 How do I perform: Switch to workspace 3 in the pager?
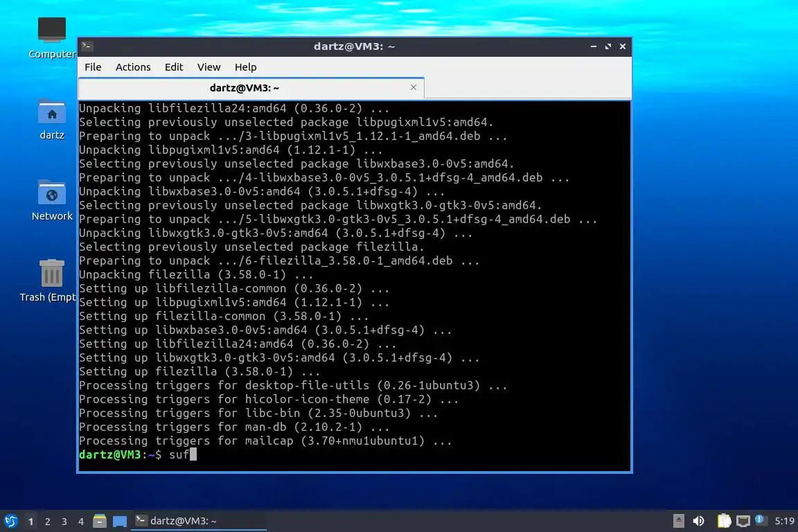[x=64, y=522]
